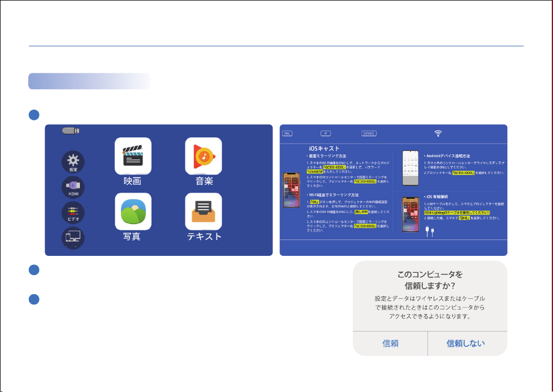
Task: Click the highlighted 「OK」 text
Action: 314,202
